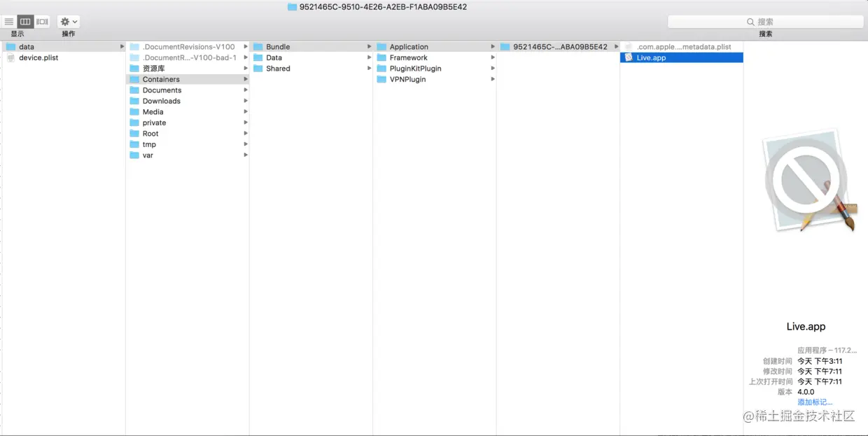868x436 pixels.
Task: Expand arrow next to PluginKitPlugin row
Action: tap(493, 69)
